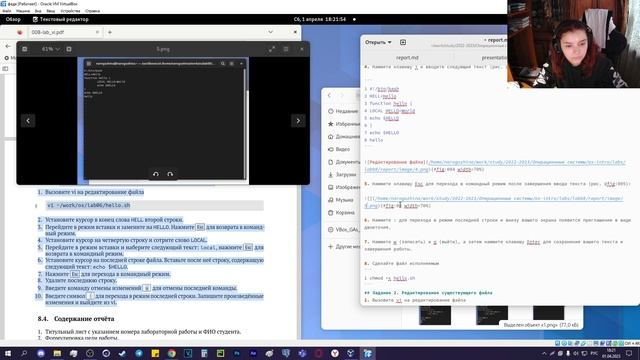The height and width of the screenshot is (360, 640).
Task: Expand browser tab list chevron
Action: [x=270, y=32]
